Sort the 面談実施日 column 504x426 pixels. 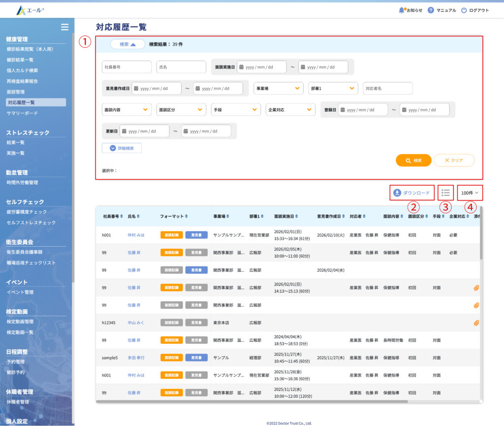[297, 216]
